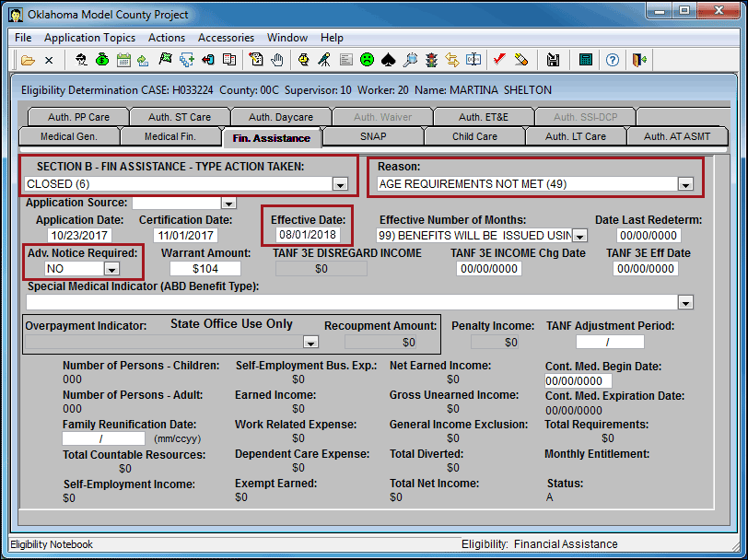
Task: Click the green frowning face icon
Action: (x=367, y=60)
